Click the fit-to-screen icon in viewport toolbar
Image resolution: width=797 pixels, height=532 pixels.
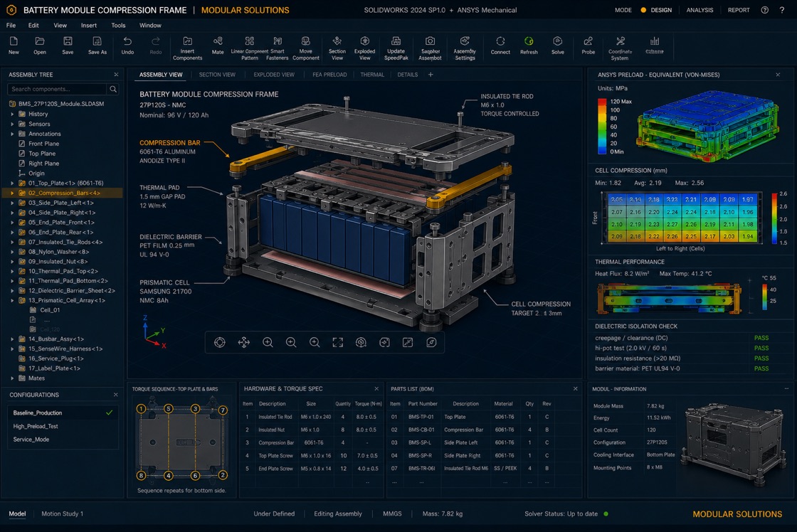[x=337, y=343]
